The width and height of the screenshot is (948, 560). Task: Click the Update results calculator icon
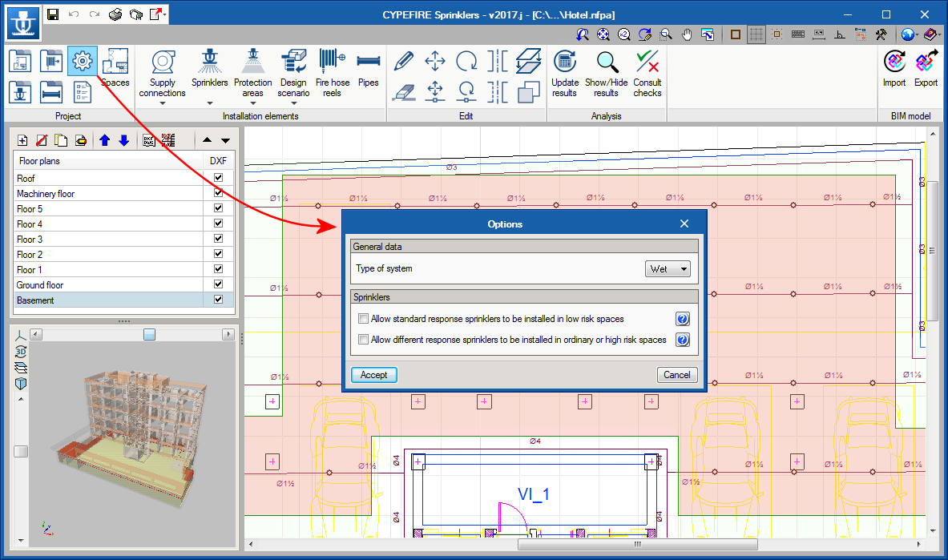coord(564,62)
